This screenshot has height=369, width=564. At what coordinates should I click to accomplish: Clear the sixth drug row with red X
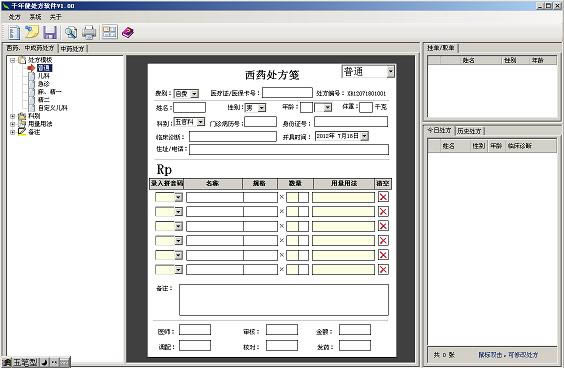tap(383, 269)
